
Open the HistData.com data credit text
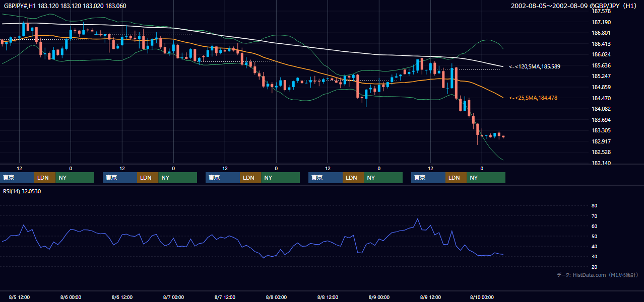597,275
